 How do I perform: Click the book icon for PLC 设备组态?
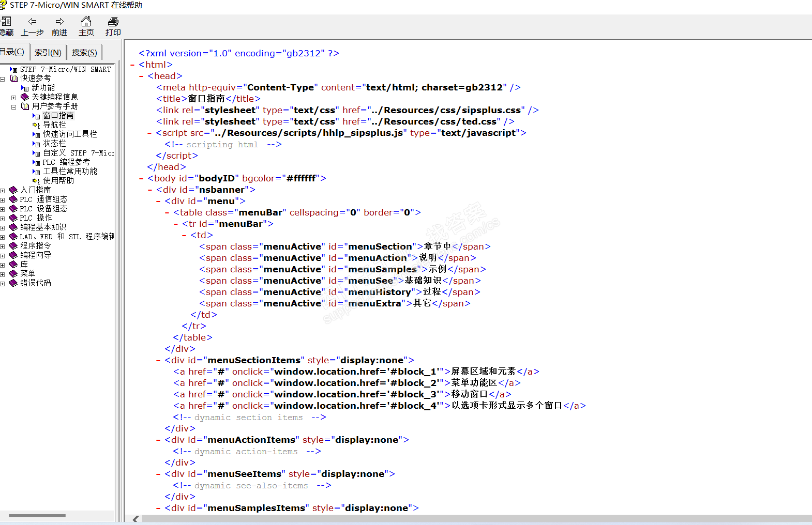pos(14,209)
